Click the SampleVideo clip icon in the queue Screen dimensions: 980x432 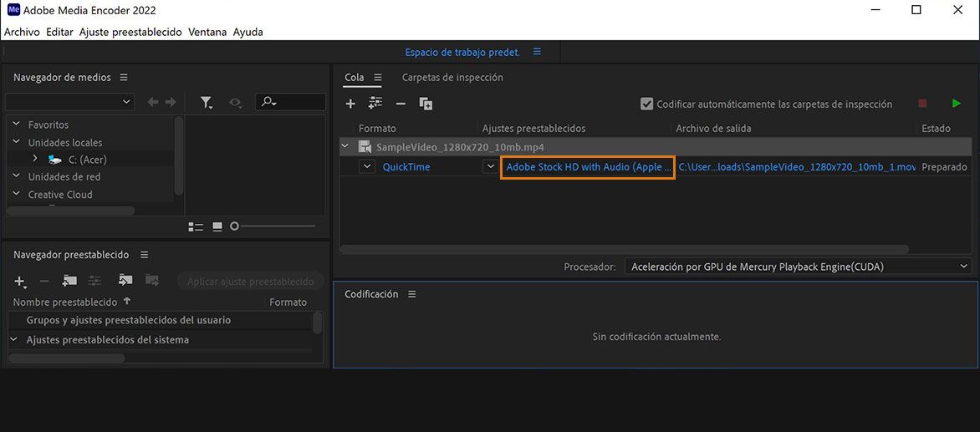(365, 148)
